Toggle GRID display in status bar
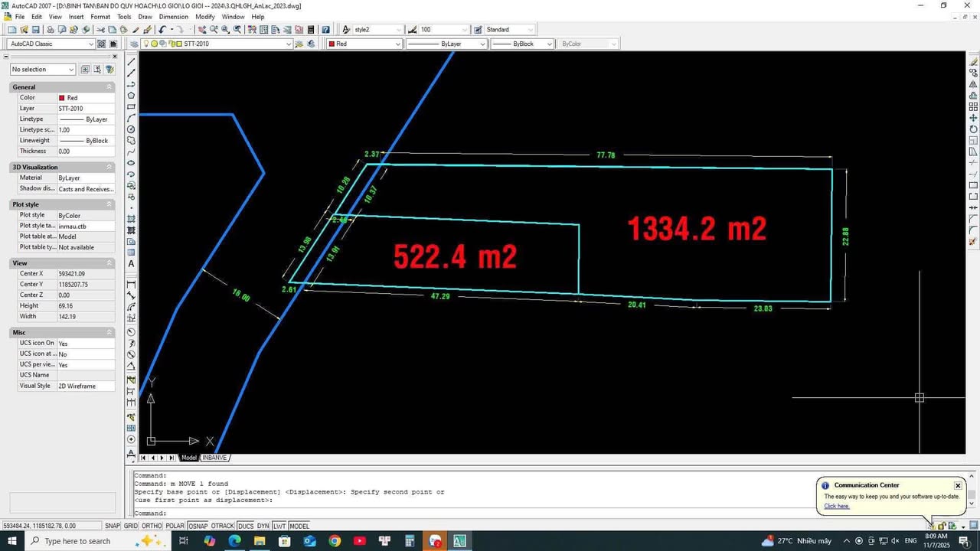Viewport: 980px width, 551px height. coord(131,526)
